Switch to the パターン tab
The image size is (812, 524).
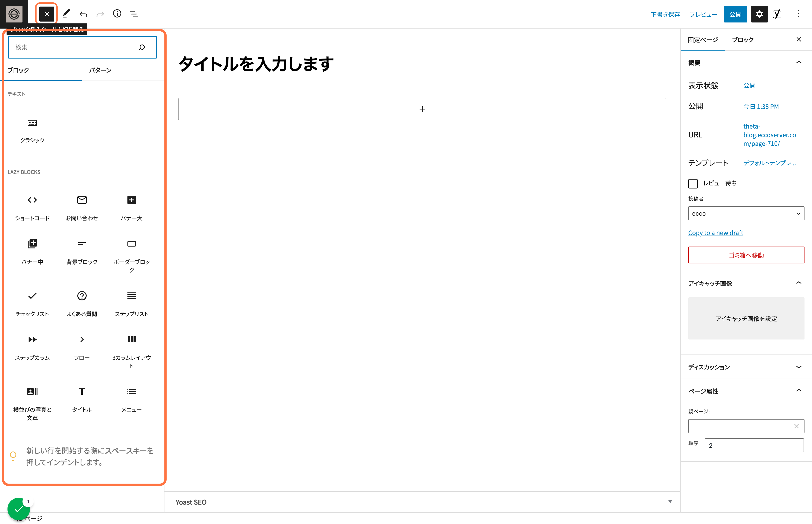click(x=100, y=70)
